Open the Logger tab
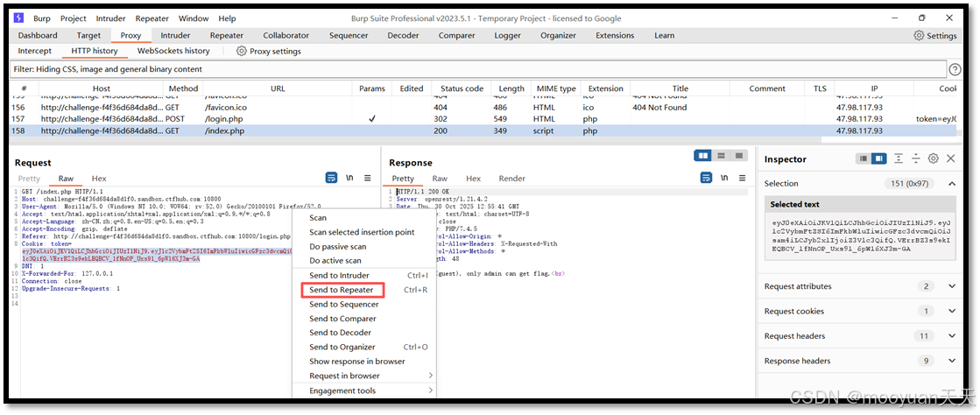 click(507, 36)
